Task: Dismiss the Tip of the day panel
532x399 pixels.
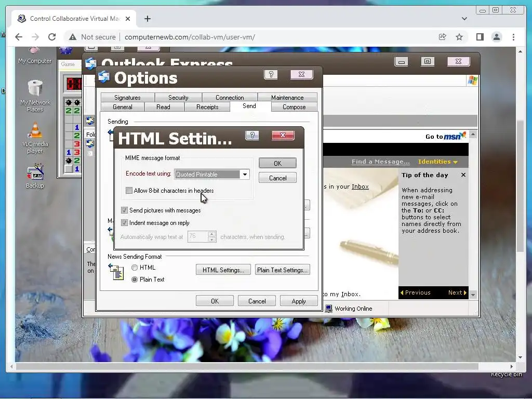Action: coord(463,175)
